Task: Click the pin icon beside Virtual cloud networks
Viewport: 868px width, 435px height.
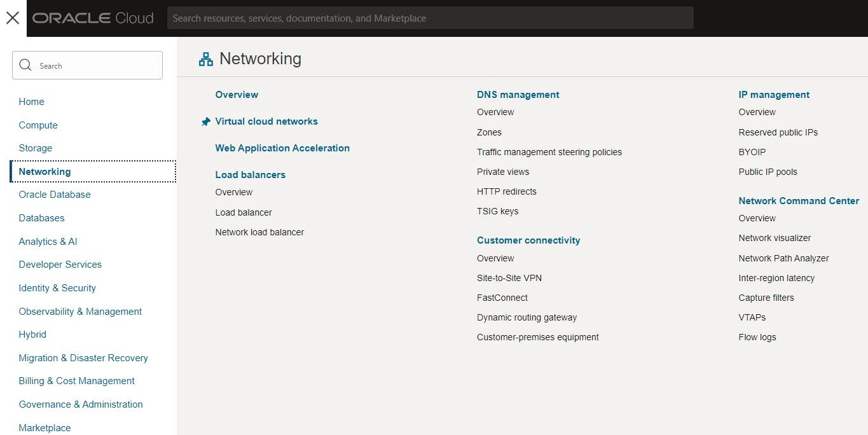Action: tap(205, 121)
